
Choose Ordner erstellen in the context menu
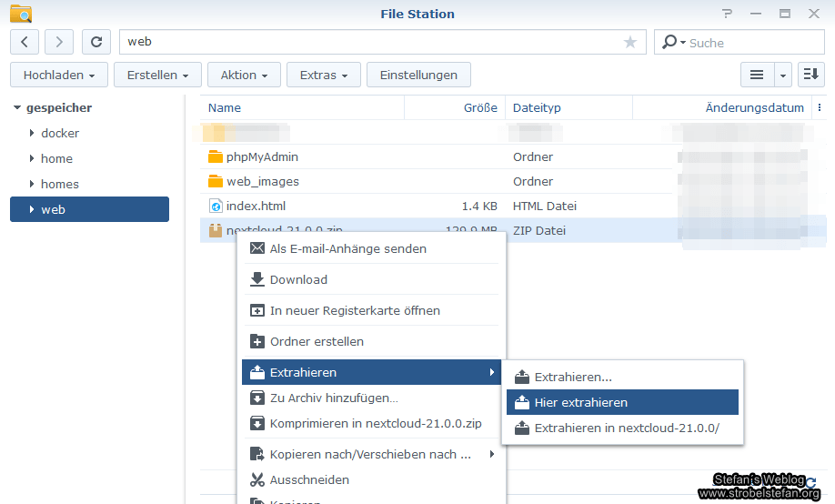coord(371,341)
